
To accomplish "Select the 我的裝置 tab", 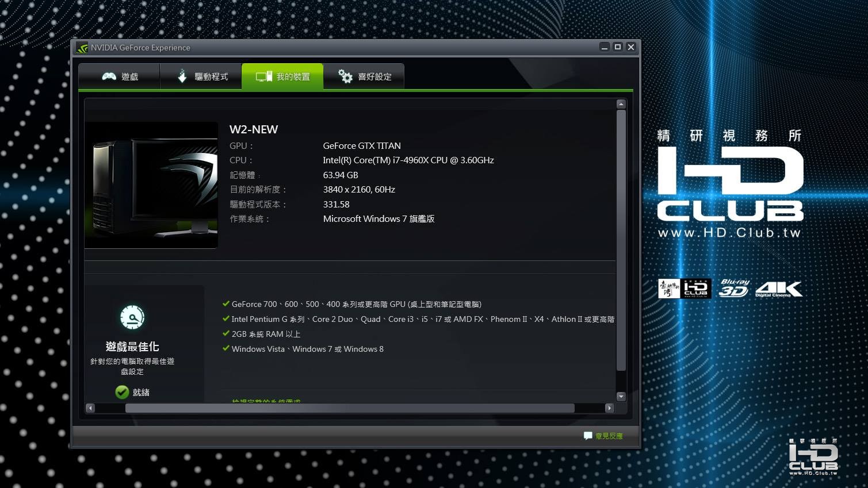I will pyautogui.click(x=282, y=76).
